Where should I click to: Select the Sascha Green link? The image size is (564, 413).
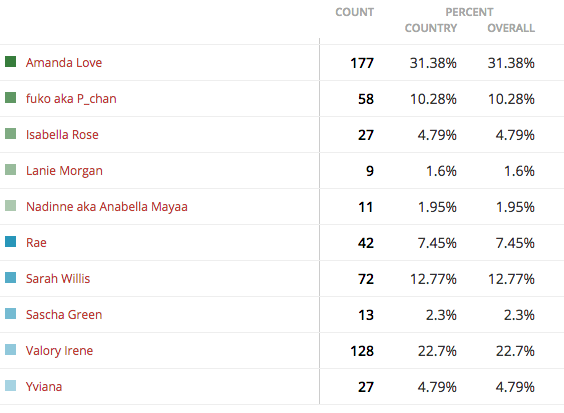pyautogui.click(x=64, y=314)
